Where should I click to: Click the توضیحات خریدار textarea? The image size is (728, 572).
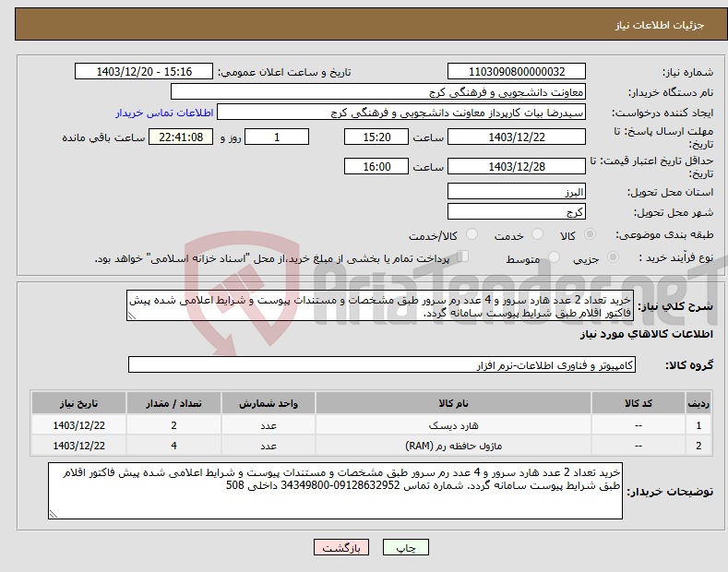335,491
